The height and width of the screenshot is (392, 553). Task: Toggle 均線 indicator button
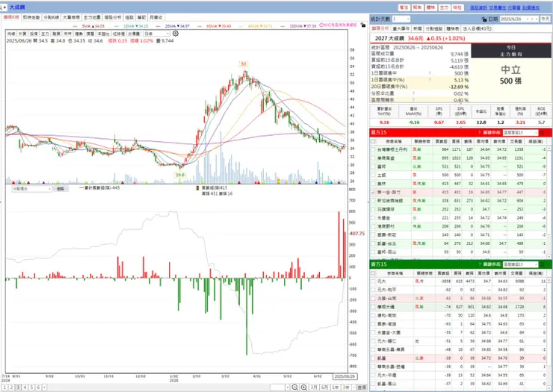click(11, 34)
